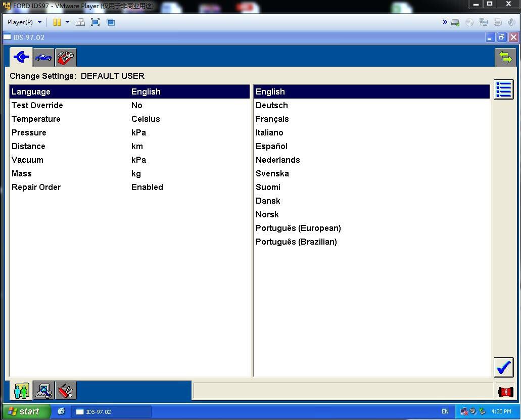Open the Windows Start menu

pyautogui.click(x=24, y=411)
